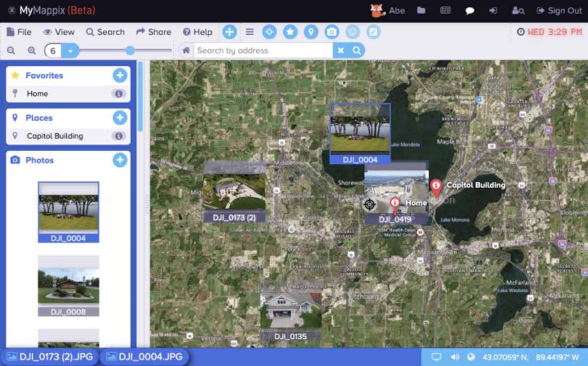This screenshot has height=366, width=588.
Task: Click the Home red map pin
Action: pyautogui.click(x=395, y=205)
